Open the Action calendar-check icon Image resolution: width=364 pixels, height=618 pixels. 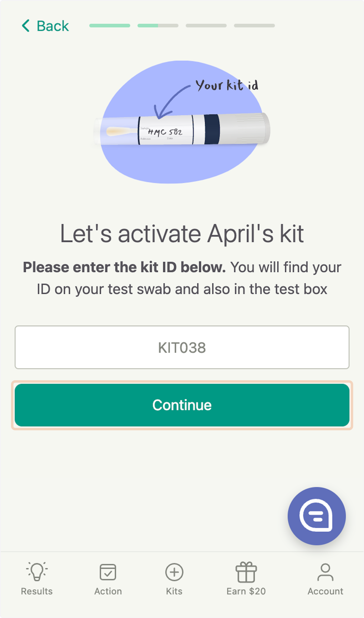click(x=108, y=572)
